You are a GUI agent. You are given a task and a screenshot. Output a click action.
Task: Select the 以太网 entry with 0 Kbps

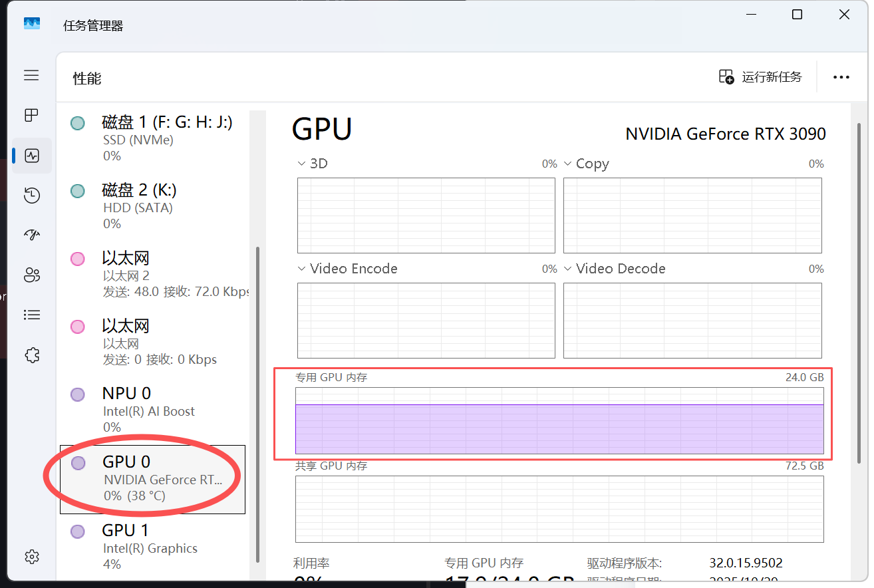pyautogui.click(x=152, y=342)
